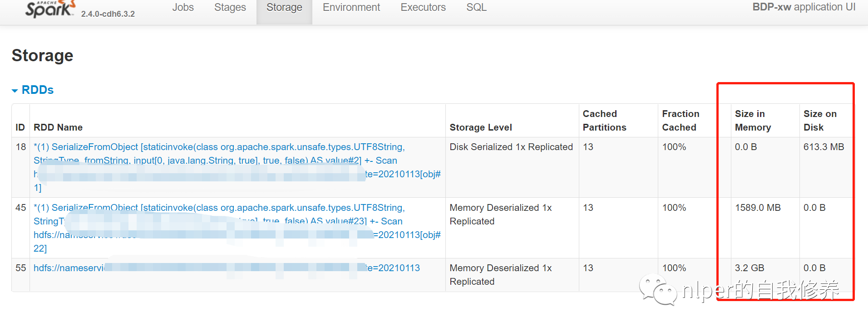Click the Size on Disk header

coord(820,121)
